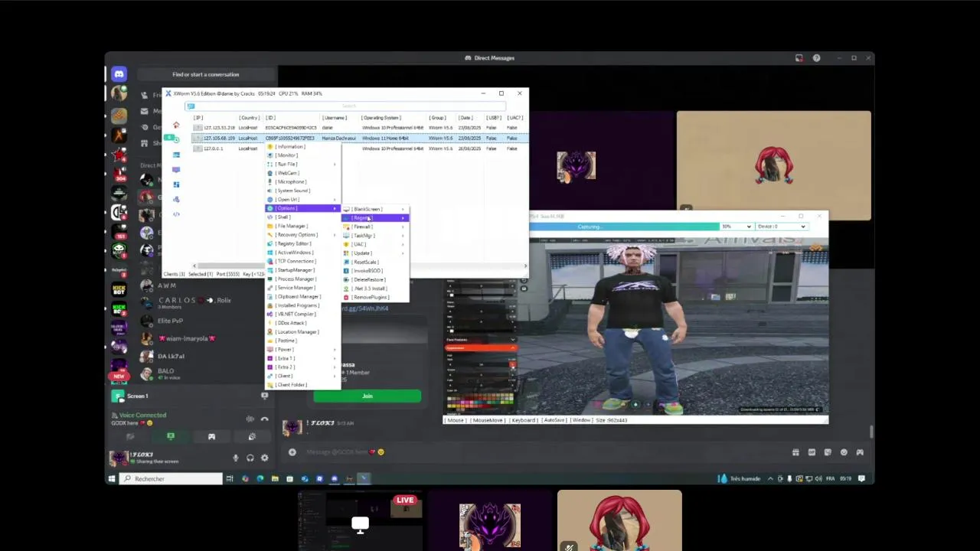Open the Discord sticker picker icon
Image resolution: width=980 pixels, height=551 pixels.
tap(828, 452)
